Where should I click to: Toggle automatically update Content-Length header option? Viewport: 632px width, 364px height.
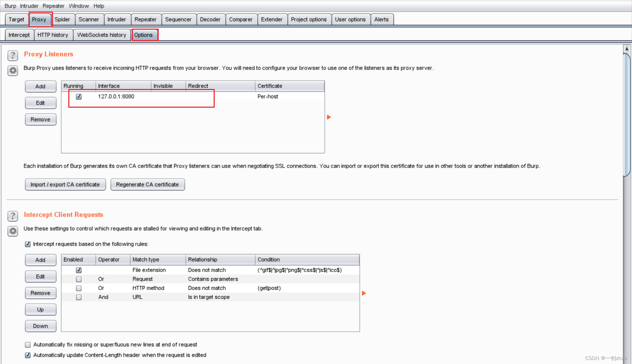point(28,355)
